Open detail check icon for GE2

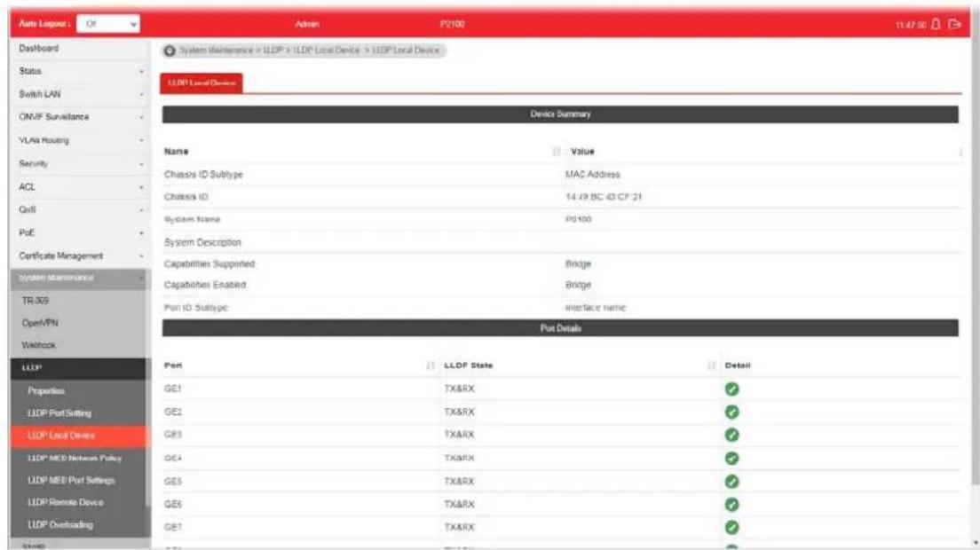point(731,412)
